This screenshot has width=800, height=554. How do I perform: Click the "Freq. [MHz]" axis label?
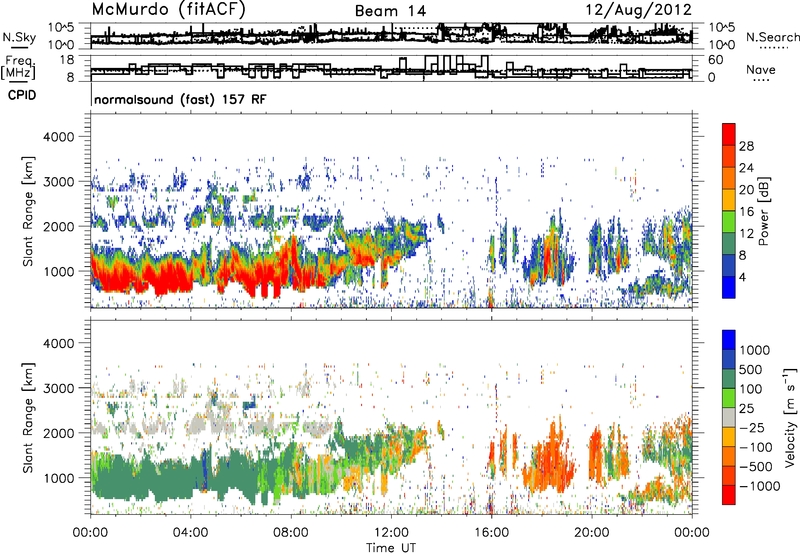[x=18, y=68]
